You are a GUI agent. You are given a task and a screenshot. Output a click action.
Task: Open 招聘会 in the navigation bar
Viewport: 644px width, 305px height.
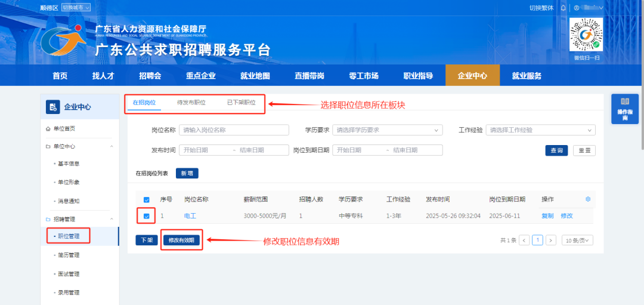pos(150,76)
